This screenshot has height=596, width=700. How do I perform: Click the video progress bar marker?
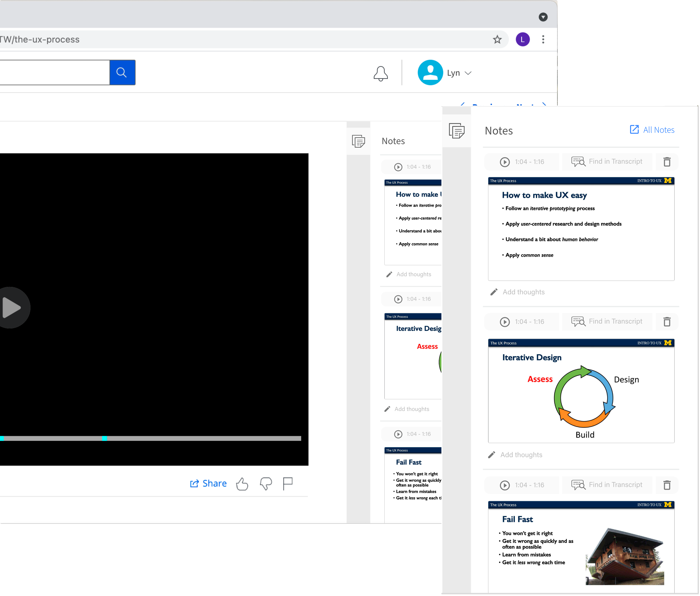[104, 438]
